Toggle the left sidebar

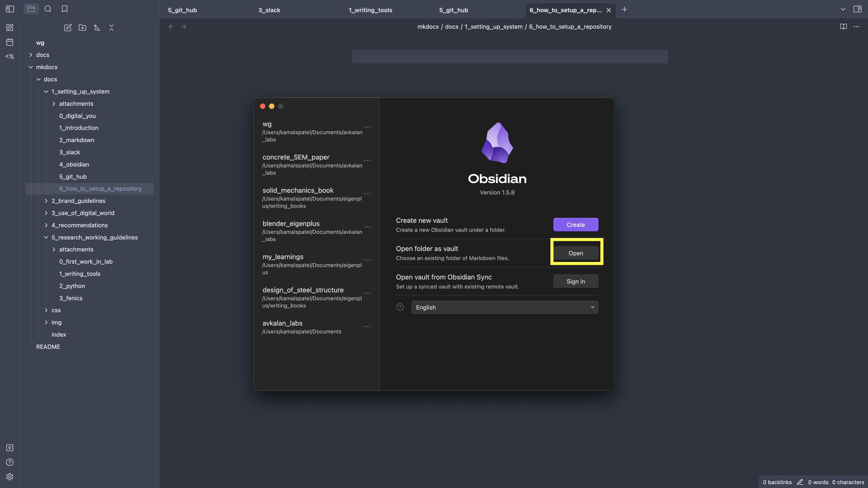(10, 9)
